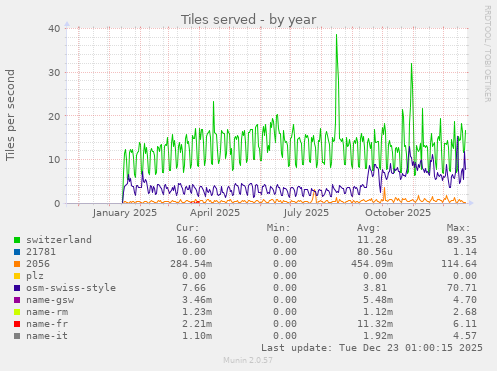Viewport: 497px width, 371px height.
Task: Click the 'July 2025' x-axis label
Action: 306,213
